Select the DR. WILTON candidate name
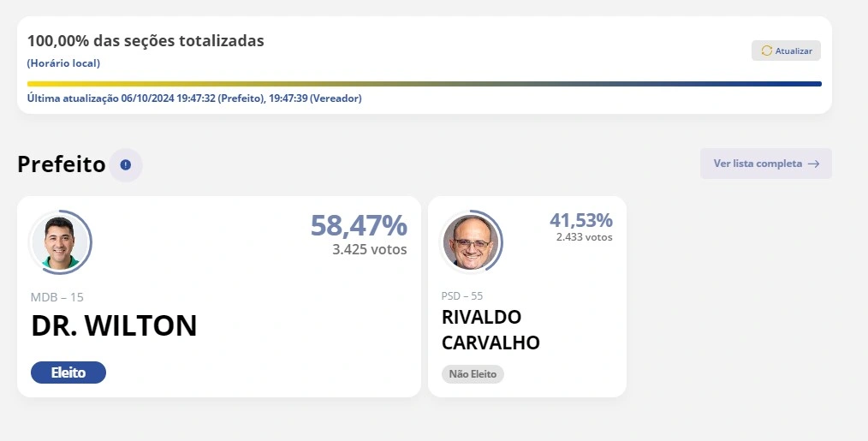The width and height of the screenshot is (868, 441). click(x=114, y=325)
